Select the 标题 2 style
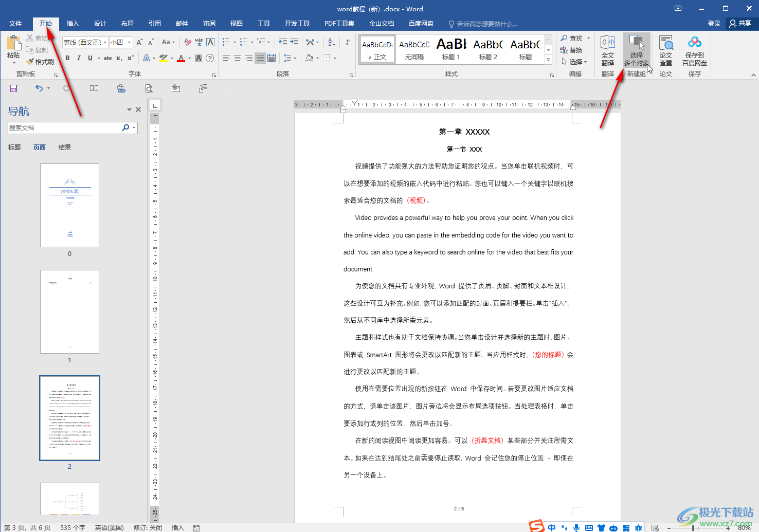The image size is (759, 532). tap(489, 49)
